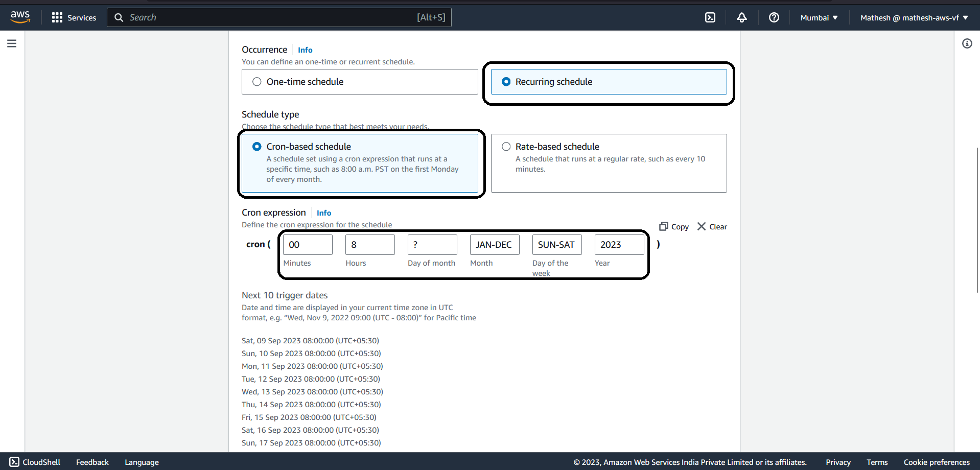Copy the cron expression
This screenshot has width=980, height=470.
674,226
